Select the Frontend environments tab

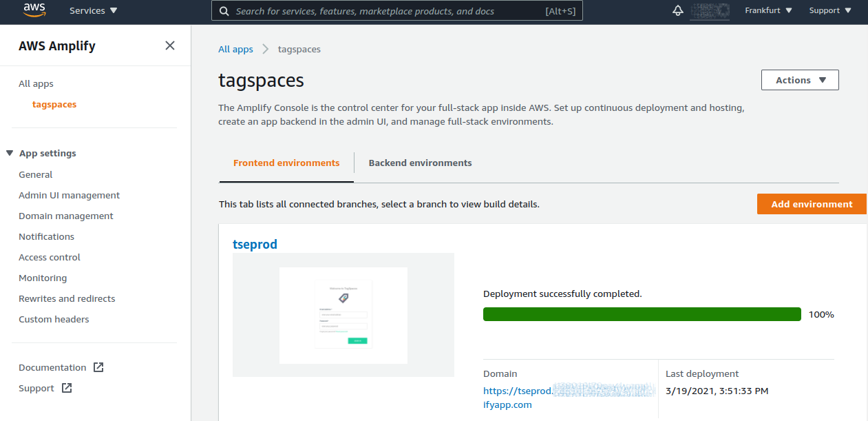point(286,163)
